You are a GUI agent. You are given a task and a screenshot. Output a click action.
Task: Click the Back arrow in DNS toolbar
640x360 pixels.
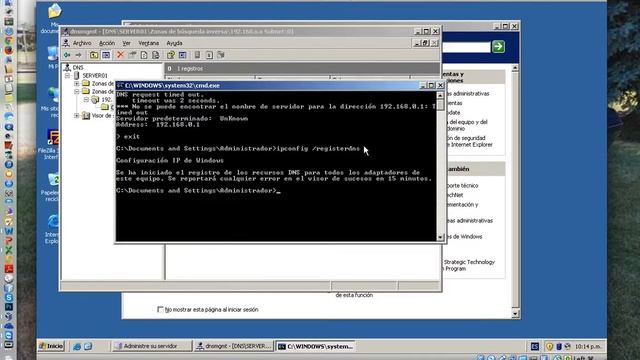pyautogui.click(x=67, y=55)
